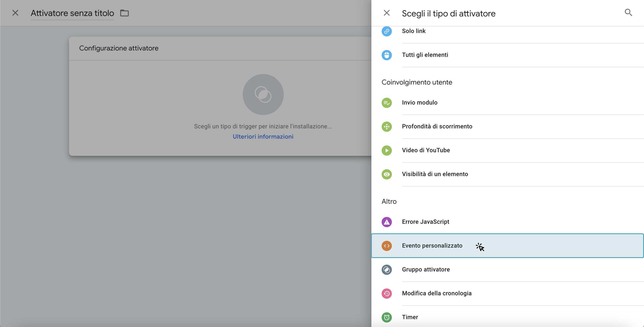The width and height of the screenshot is (644, 327).
Task: Open the Ulteriori informazioni link
Action: (x=263, y=136)
